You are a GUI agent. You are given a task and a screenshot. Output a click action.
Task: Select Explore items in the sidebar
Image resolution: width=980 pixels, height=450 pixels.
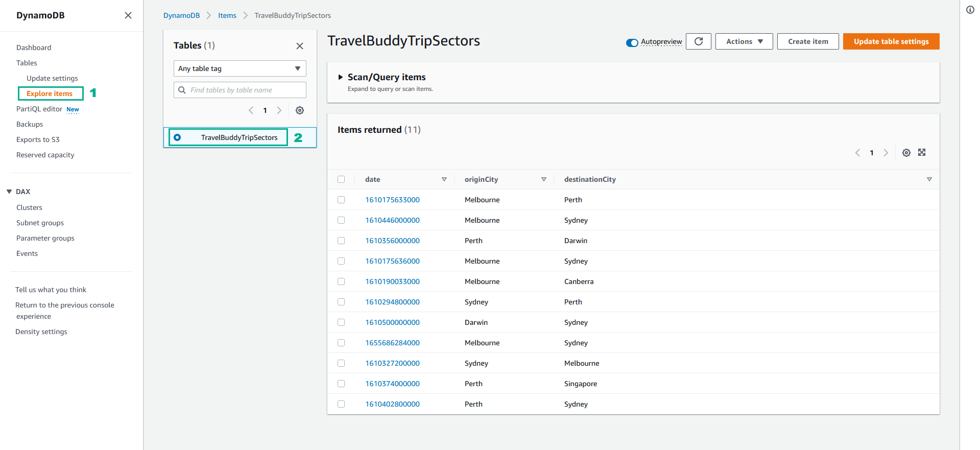(50, 93)
